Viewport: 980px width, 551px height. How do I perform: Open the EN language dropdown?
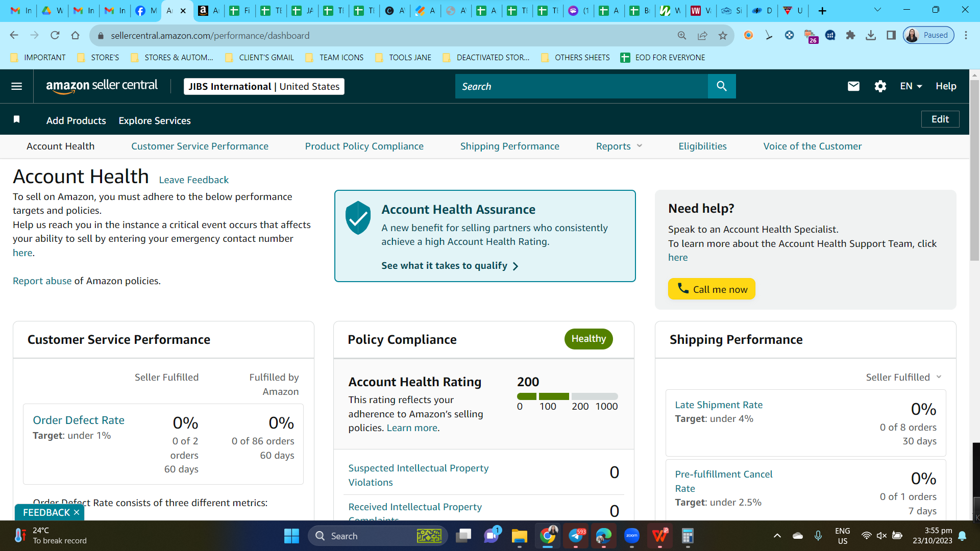coord(911,86)
